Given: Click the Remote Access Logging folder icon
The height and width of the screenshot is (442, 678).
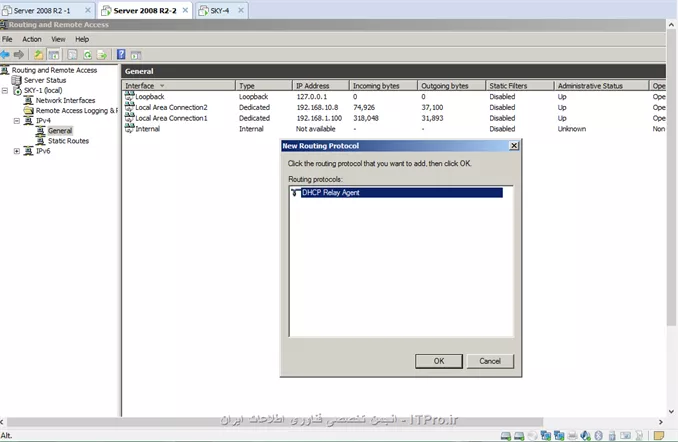Looking at the screenshot, I should coord(29,111).
